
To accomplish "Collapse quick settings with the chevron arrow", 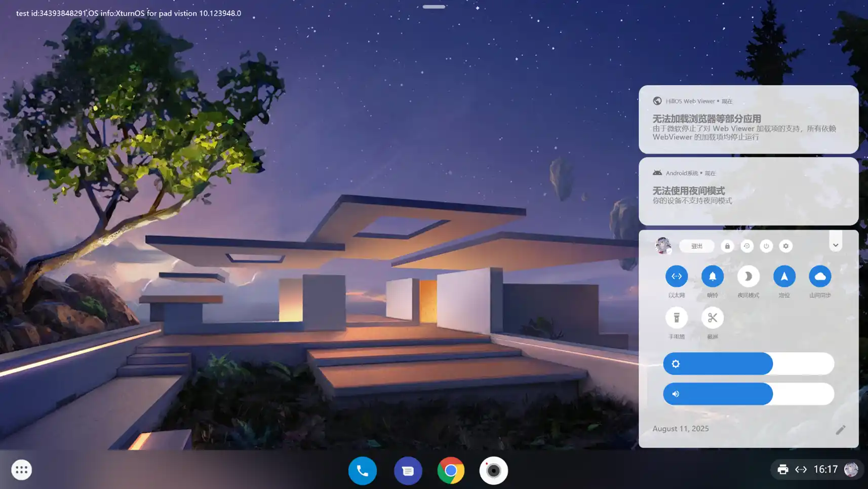I will click(x=835, y=245).
